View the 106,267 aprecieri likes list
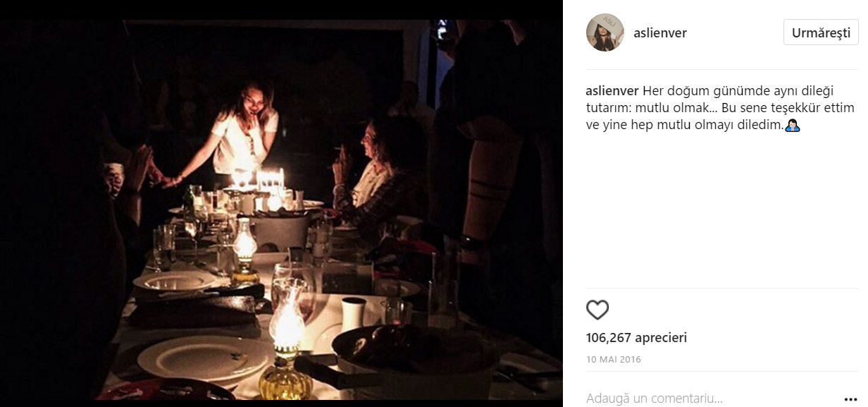This screenshot has height=407, width=868. (636, 338)
